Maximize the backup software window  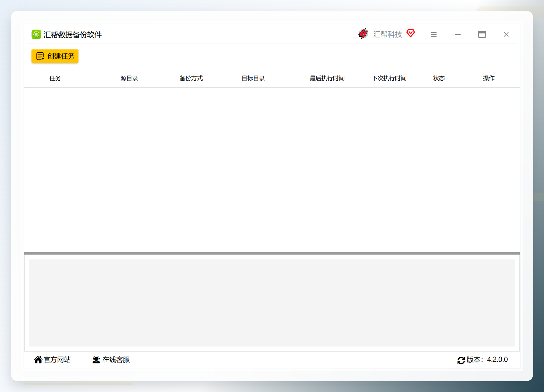(x=482, y=34)
